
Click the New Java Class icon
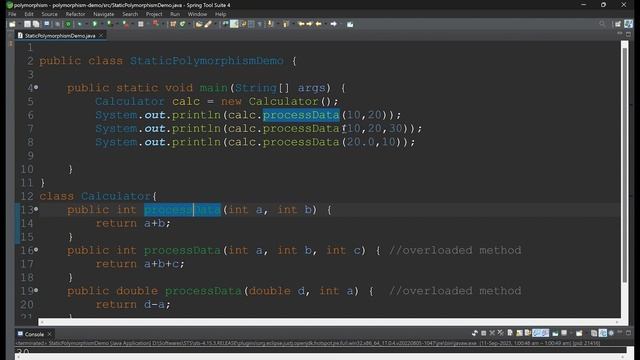[x=182, y=24]
